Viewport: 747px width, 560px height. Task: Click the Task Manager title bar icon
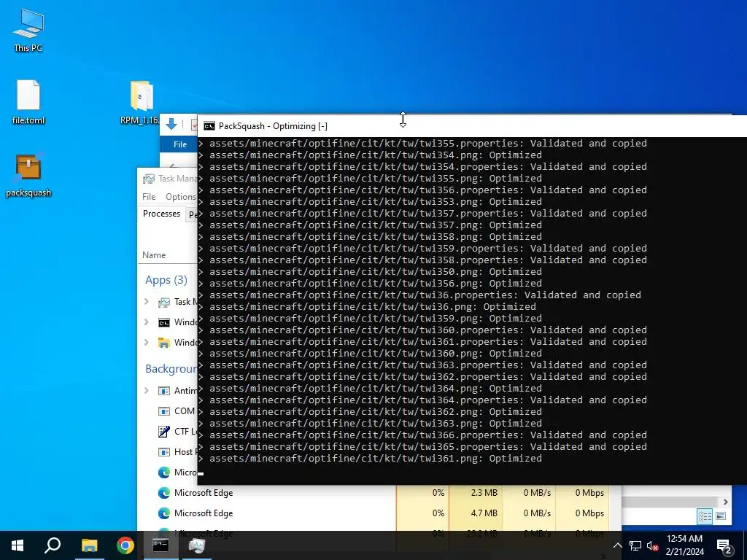pos(149,179)
